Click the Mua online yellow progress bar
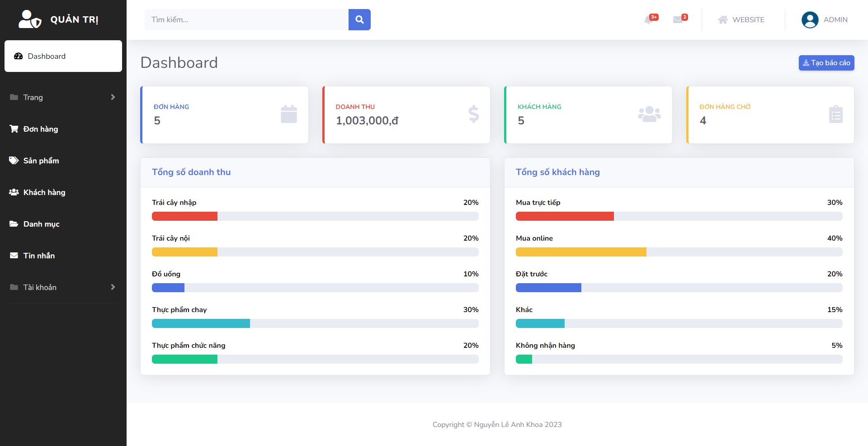Image resolution: width=868 pixels, height=446 pixels. point(581,252)
